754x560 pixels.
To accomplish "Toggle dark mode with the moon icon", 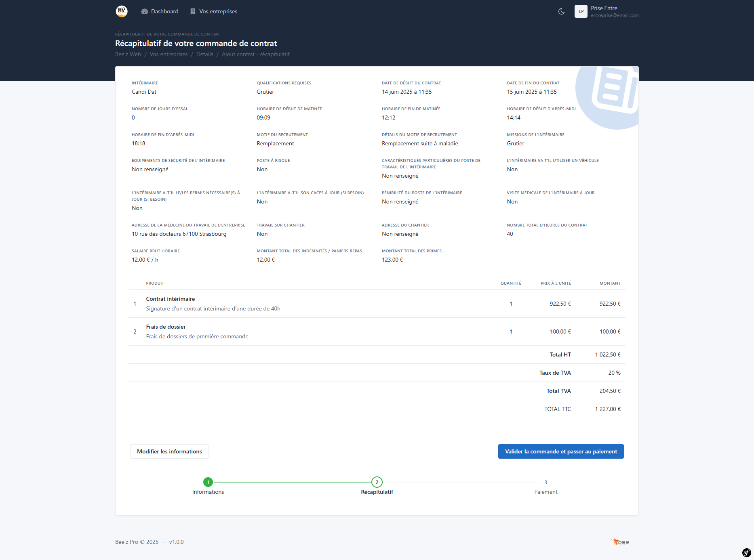I will point(561,11).
